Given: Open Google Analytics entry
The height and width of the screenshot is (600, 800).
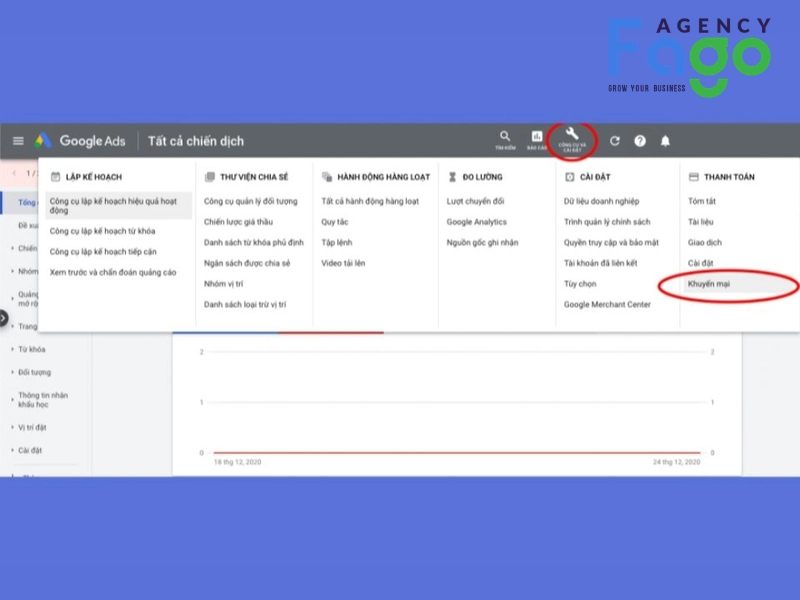Looking at the screenshot, I should click(477, 222).
